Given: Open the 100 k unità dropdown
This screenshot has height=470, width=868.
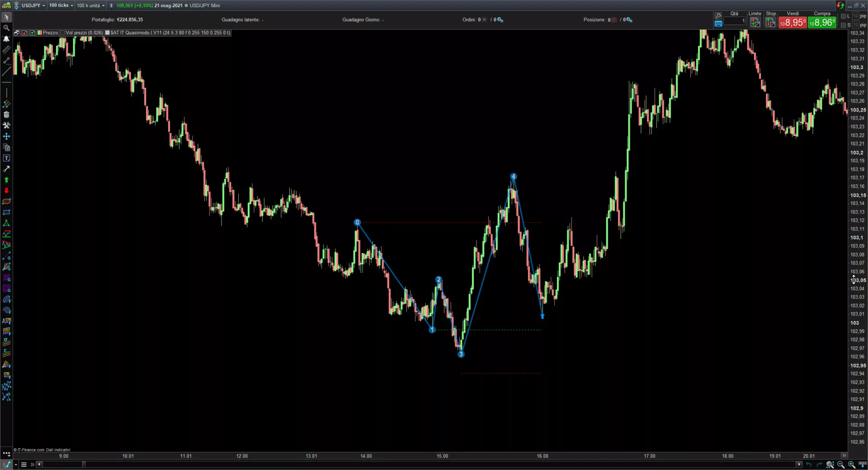Looking at the screenshot, I should 90,5.
